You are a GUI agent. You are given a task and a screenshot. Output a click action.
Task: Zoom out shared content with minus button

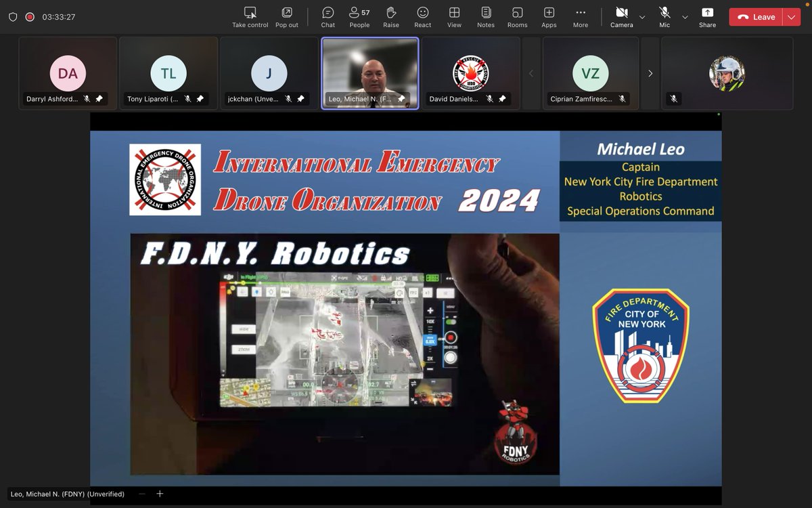[x=141, y=494]
